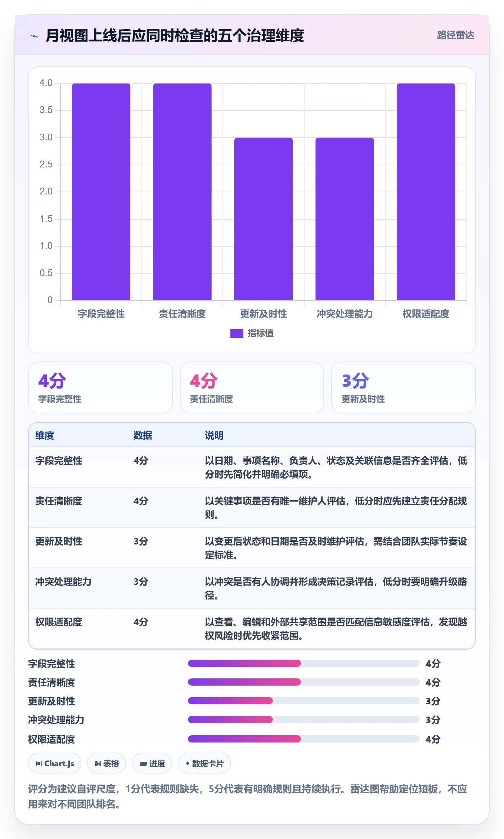
Task: Click the 进度 chip
Action: [x=152, y=763]
